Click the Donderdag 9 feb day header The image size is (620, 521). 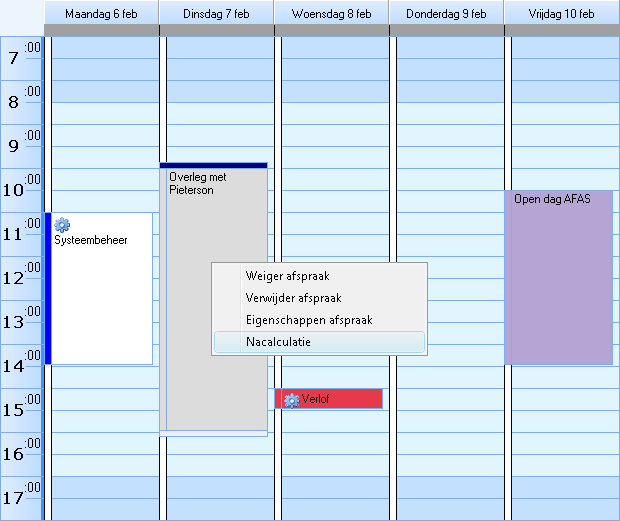(446, 13)
